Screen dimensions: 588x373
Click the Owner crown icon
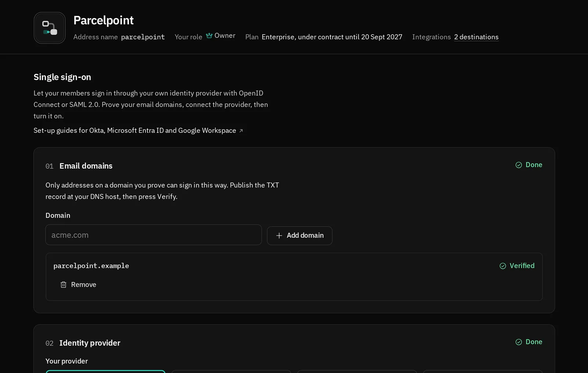pos(209,36)
